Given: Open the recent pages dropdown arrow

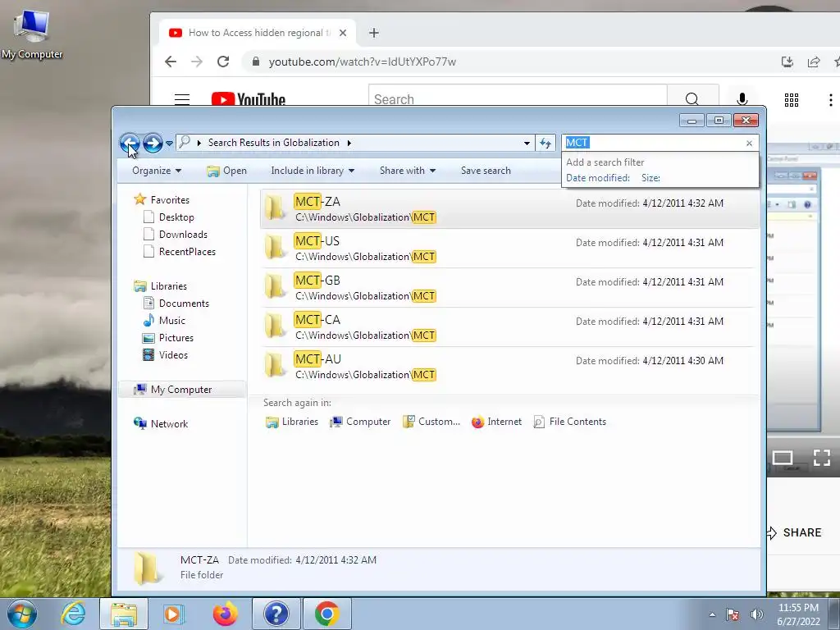Looking at the screenshot, I should (169, 143).
